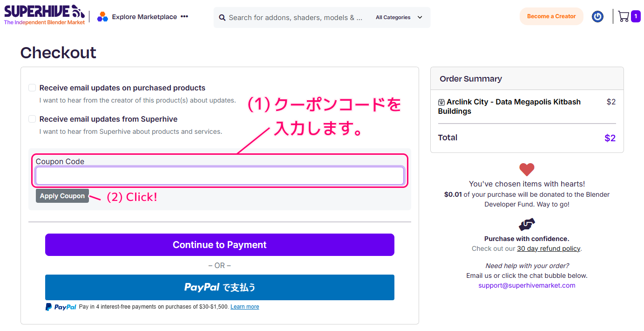Open the PayPal Learn more link
This screenshot has height=331, width=644.
244,307
